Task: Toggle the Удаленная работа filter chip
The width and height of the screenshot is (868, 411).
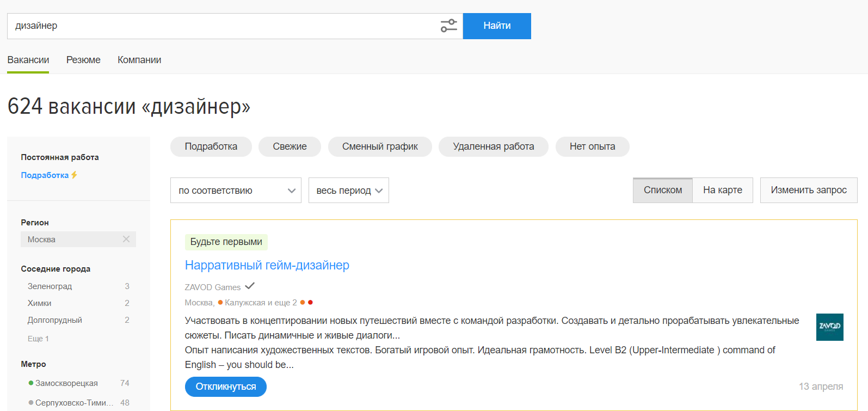Action: click(493, 146)
